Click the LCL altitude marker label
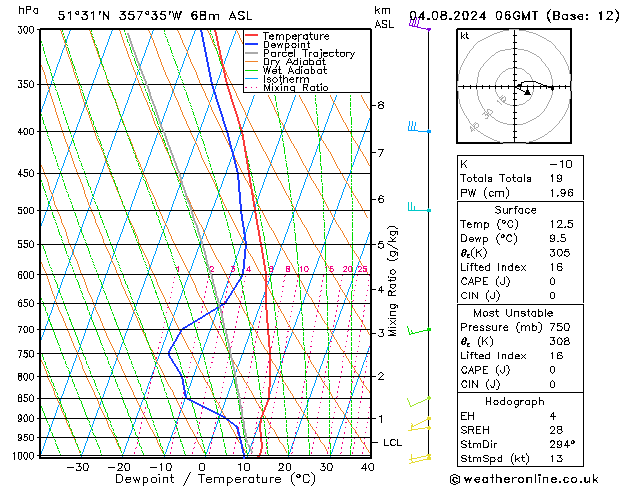This screenshot has height=486, width=629. click(x=392, y=443)
